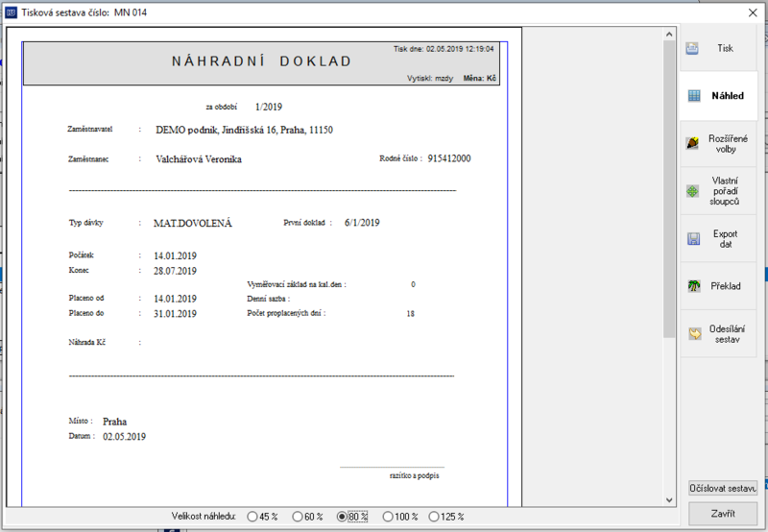Click the application icon in the title bar
The height and width of the screenshot is (532, 768).
11,12
